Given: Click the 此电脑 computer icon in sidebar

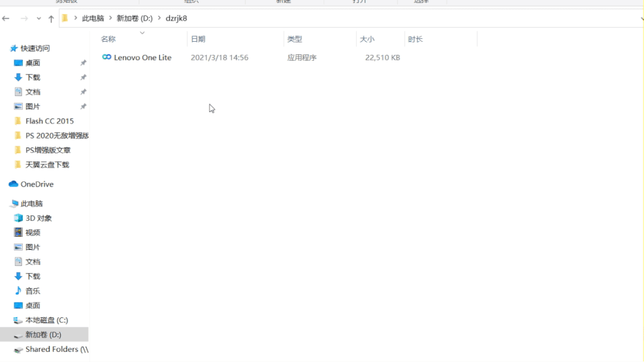Looking at the screenshot, I should point(14,203).
